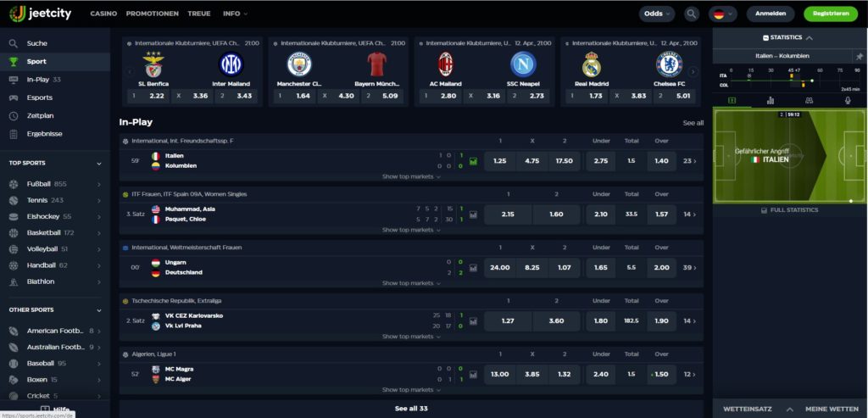Select Sport in the left sidebar

pos(55,61)
